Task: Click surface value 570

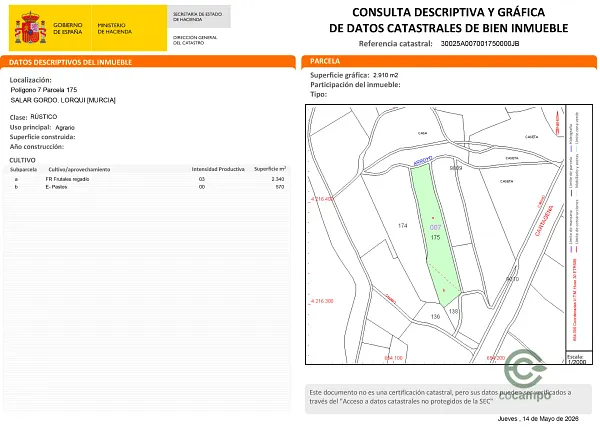Action: click(280, 187)
